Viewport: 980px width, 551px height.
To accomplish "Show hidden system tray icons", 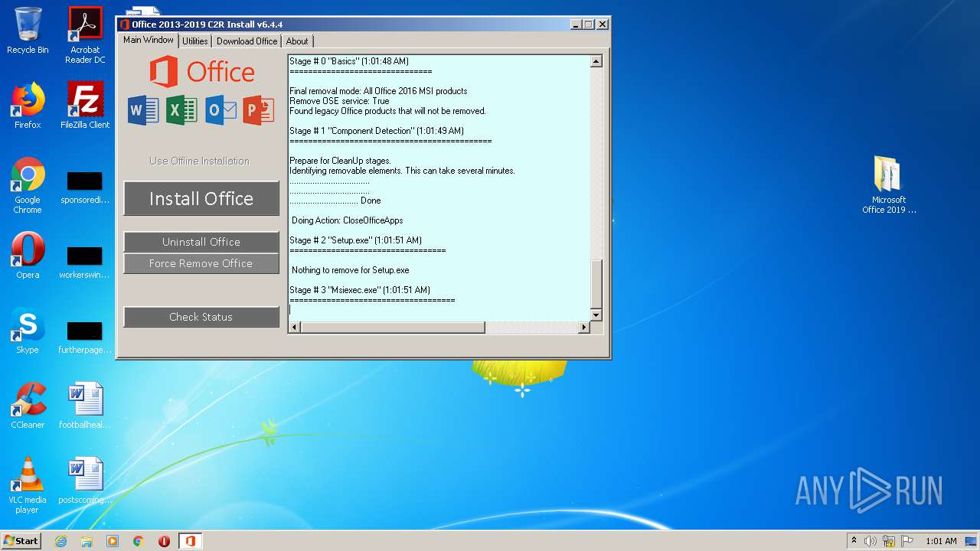I will [x=854, y=541].
